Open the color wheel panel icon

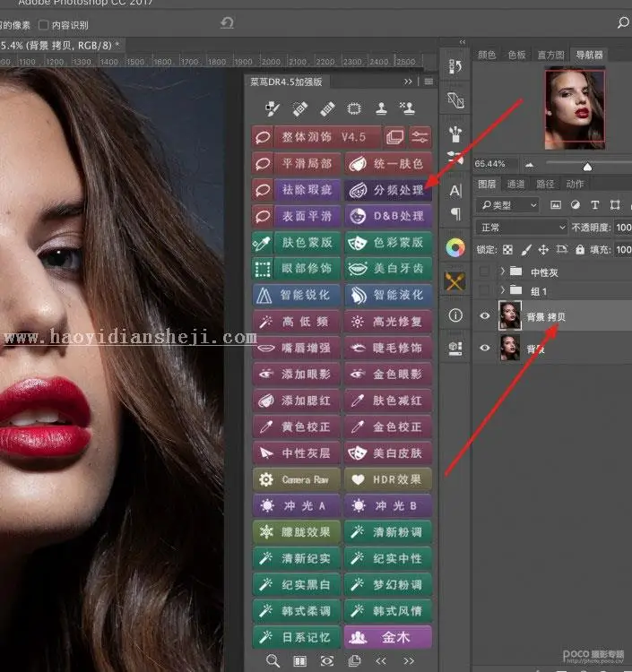455,247
